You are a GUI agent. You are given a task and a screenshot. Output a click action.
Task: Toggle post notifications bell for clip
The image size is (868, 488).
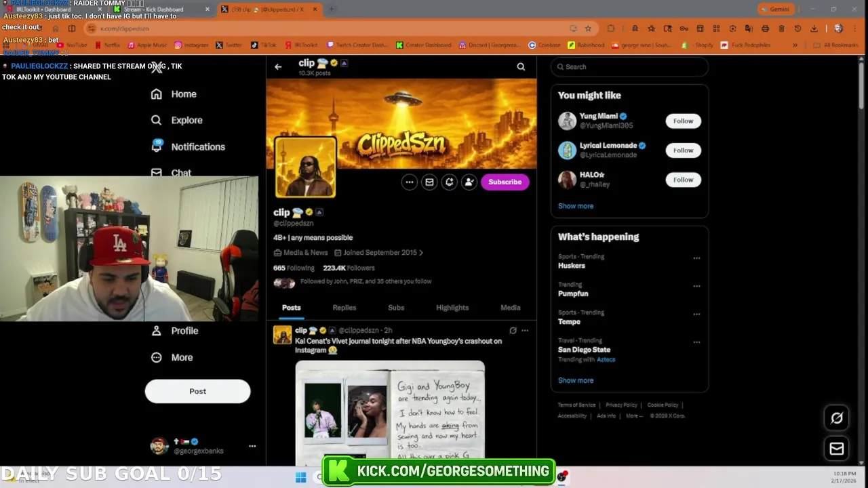[x=449, y=182]
